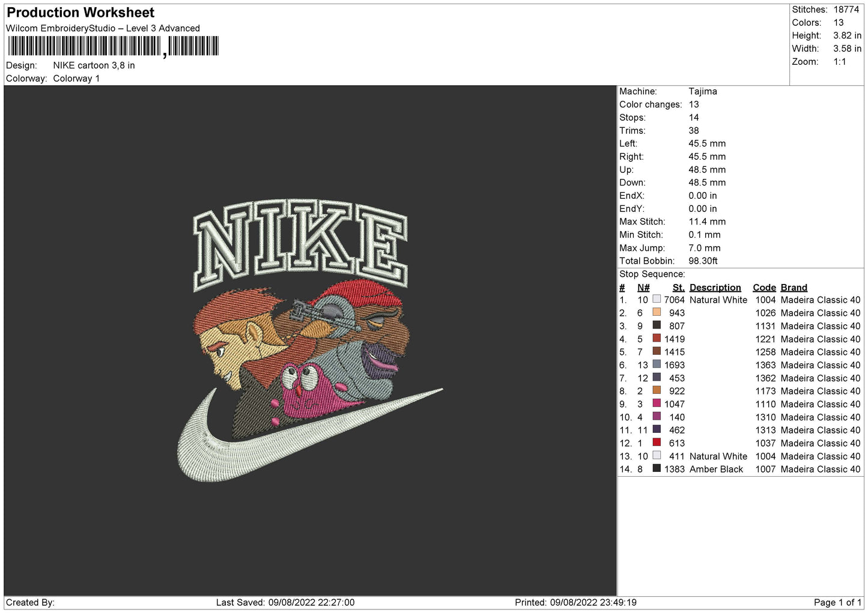The width and height of the screenshot is (868, 613).
Task: Click the purple swatch for code 1310
Action: click(657, 416)
